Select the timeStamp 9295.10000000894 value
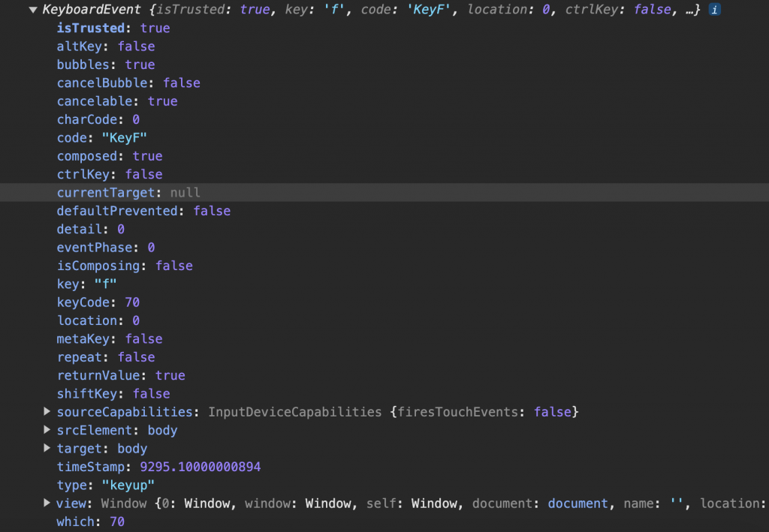The image size is (769, 532). (x=200, y=467)
